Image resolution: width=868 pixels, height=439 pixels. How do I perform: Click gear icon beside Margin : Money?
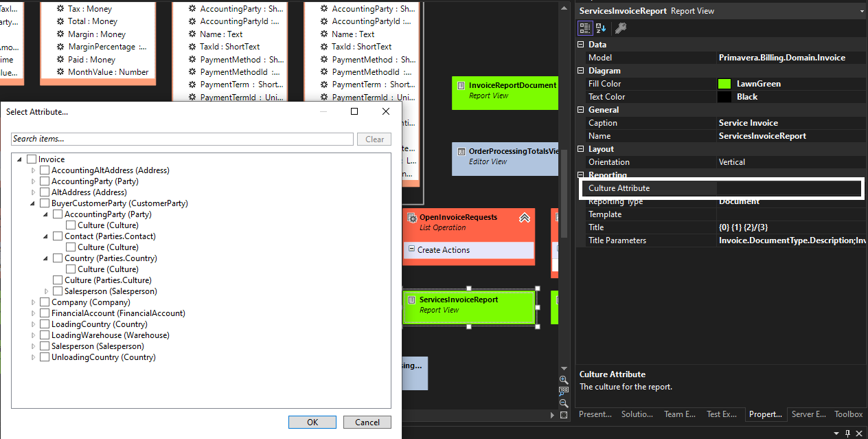(x=61, y=34)
